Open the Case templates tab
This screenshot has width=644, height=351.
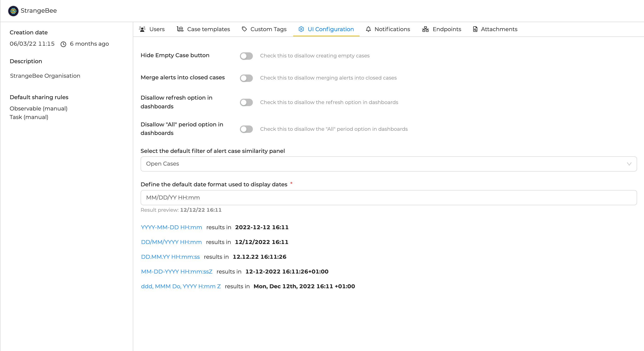[x=203, y=29]
